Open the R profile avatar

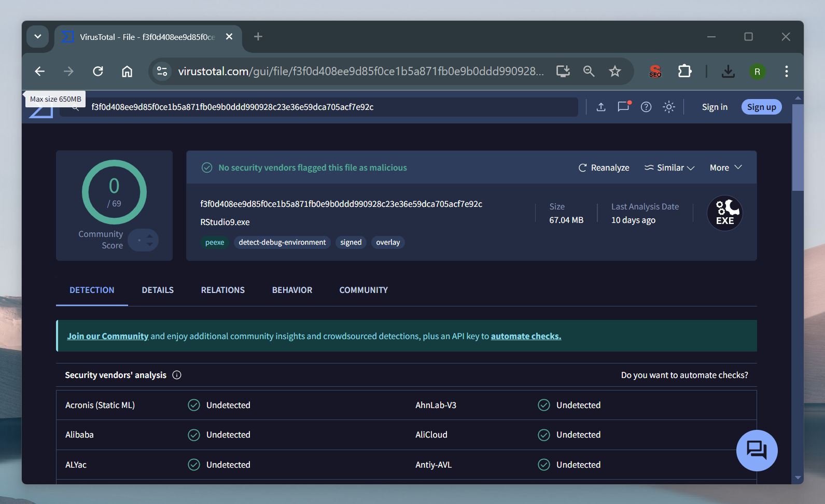758,72
